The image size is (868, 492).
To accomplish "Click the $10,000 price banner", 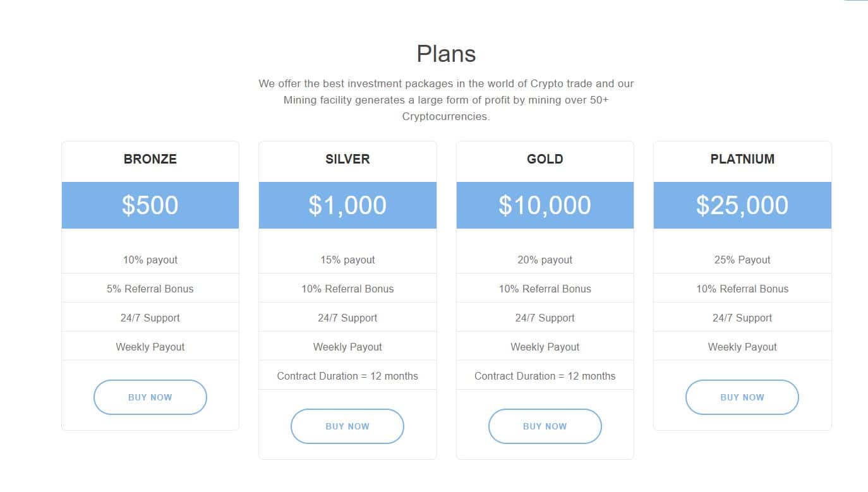I will point(545,205).
